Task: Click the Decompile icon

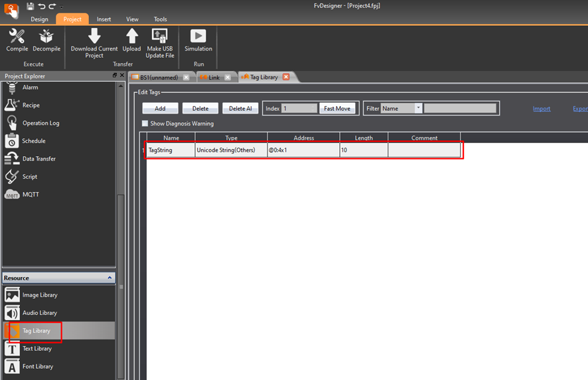Action: pos(46,36)
